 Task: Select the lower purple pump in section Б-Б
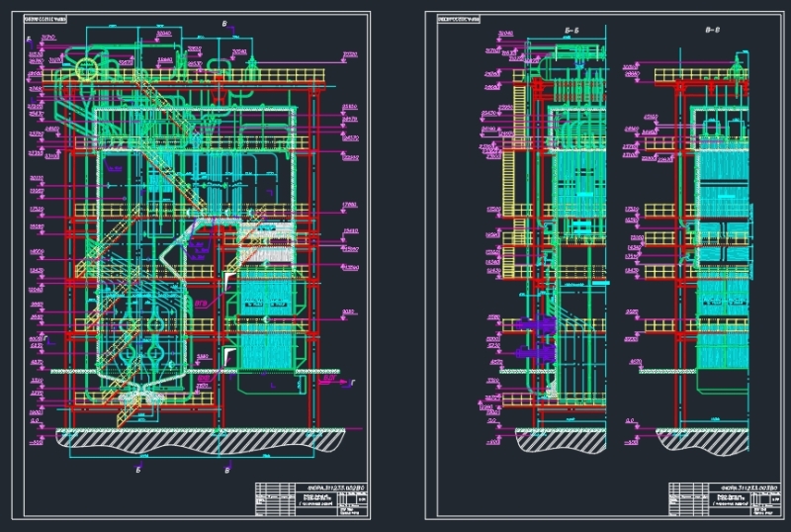pyautogui.click(x=536, y=352)
